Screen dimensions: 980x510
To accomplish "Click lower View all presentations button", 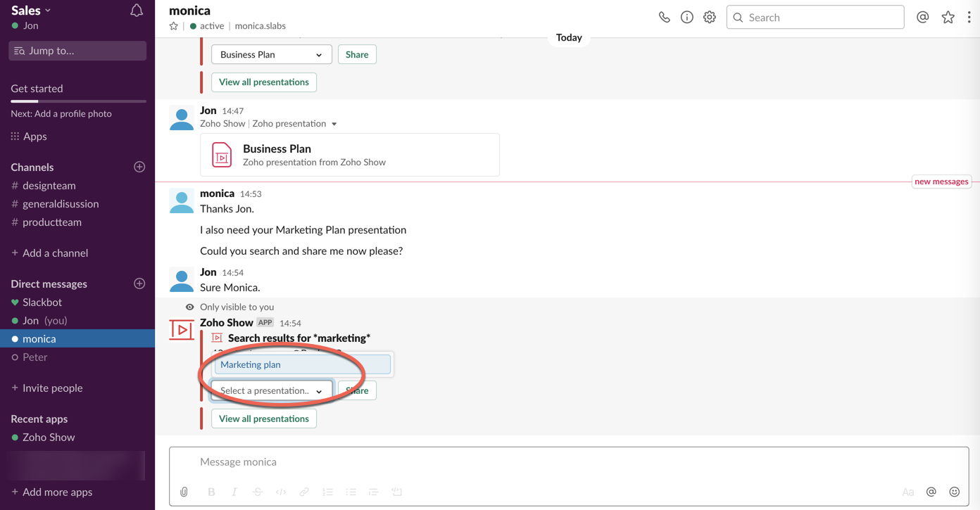I will (264, 419).
